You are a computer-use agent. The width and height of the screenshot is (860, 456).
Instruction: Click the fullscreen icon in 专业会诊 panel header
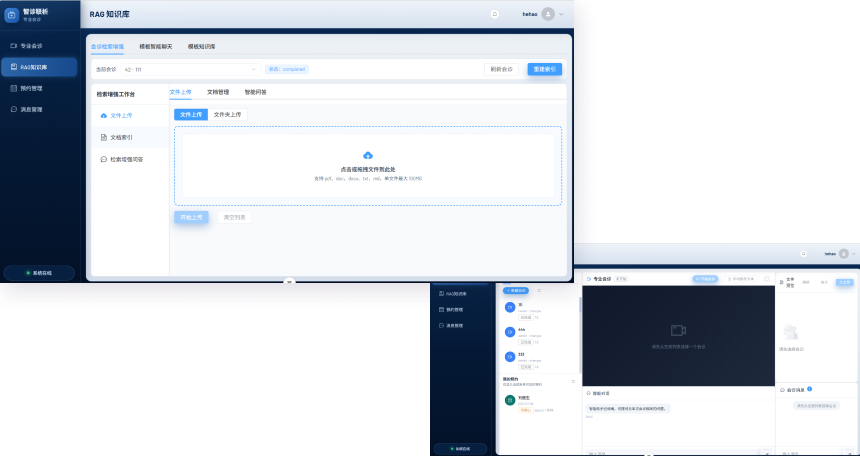(x=767, y=279)
